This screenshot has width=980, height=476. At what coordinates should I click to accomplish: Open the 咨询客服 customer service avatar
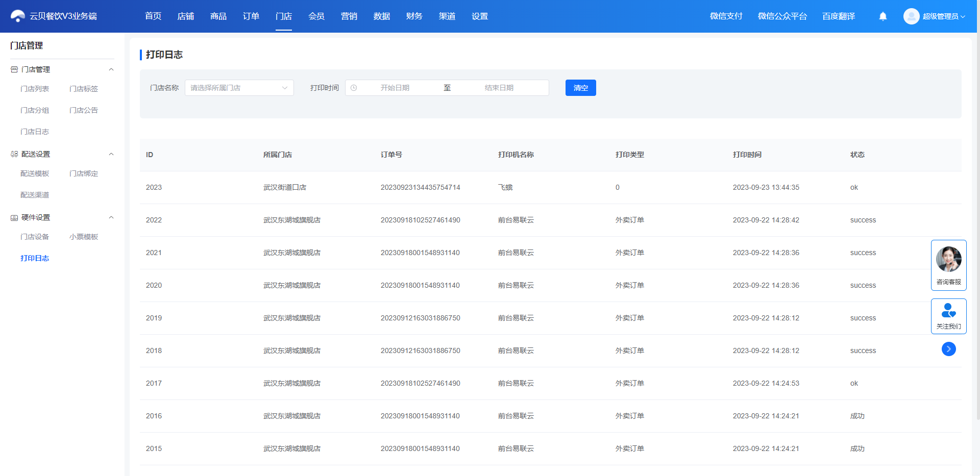(949, 259)
